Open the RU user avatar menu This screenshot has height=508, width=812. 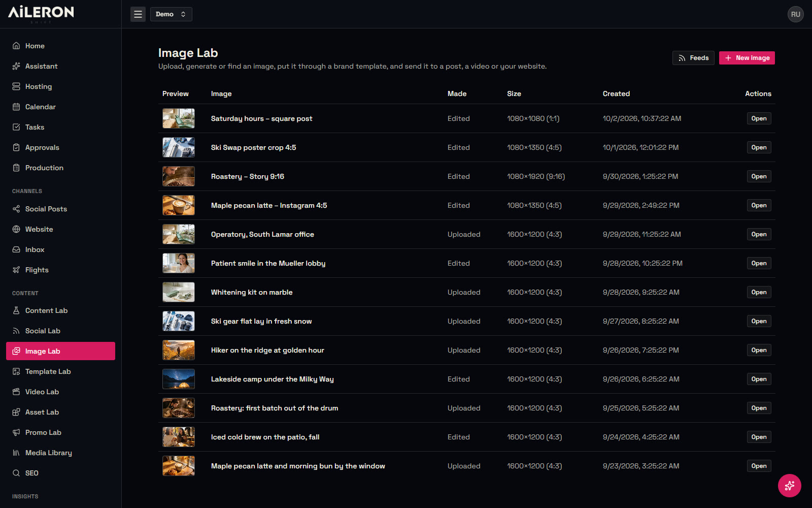tap(795, 14)
